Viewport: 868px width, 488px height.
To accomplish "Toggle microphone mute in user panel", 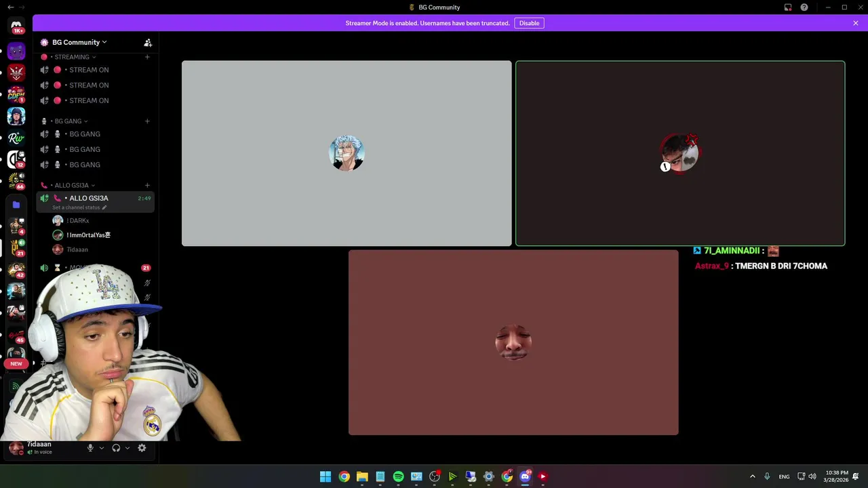I will 90,448.
